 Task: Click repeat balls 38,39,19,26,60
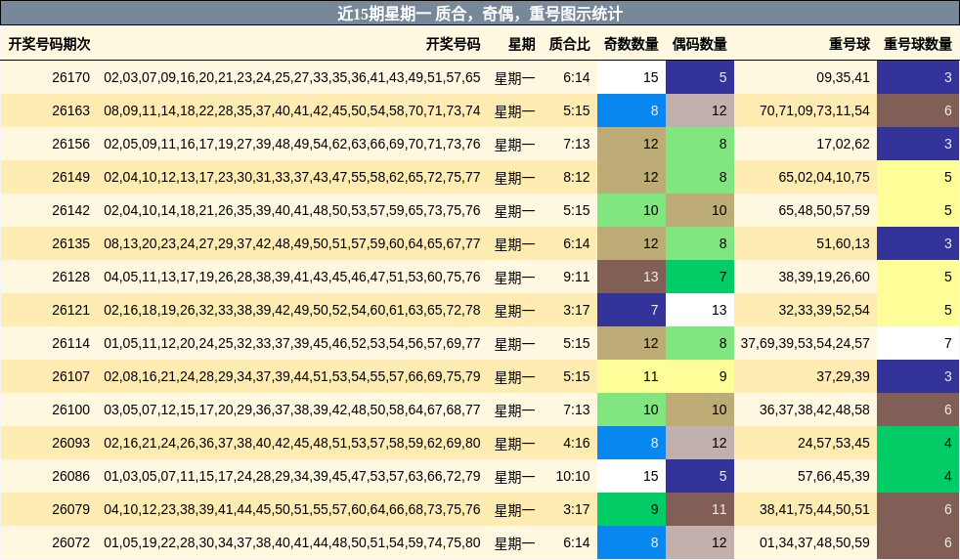point(824,277)
